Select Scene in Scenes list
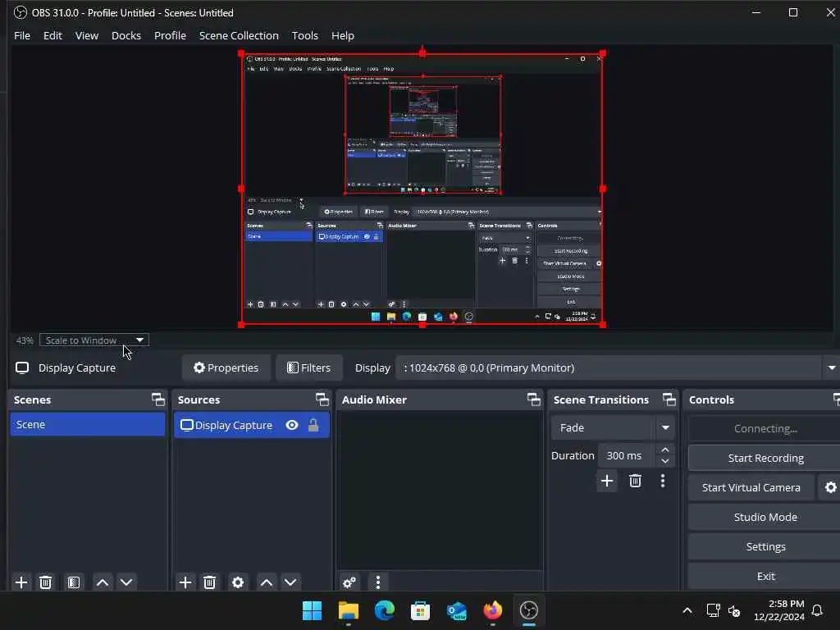The height and width of the screenshot is (630, 840). pos(88,424)
